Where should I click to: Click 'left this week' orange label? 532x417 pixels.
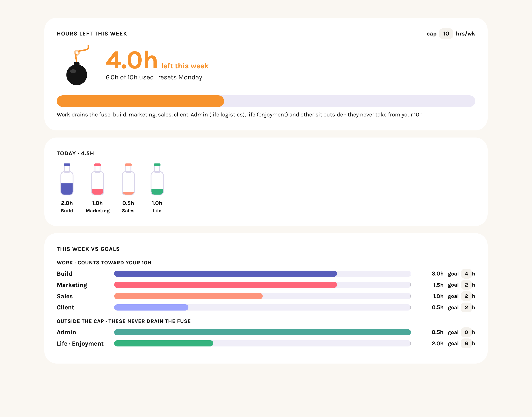(x=185, y=66)
